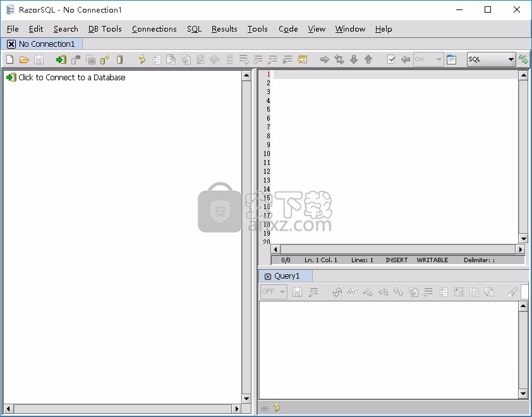Screen dimensions: 532x417
Task: Click the up arrow toolbar icon
Action: [368, 60]
